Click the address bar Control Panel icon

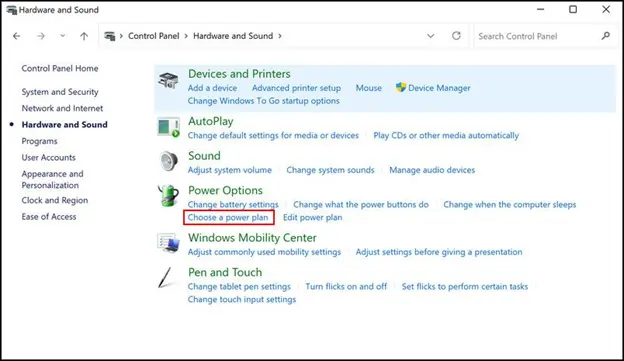click(109, 36)
